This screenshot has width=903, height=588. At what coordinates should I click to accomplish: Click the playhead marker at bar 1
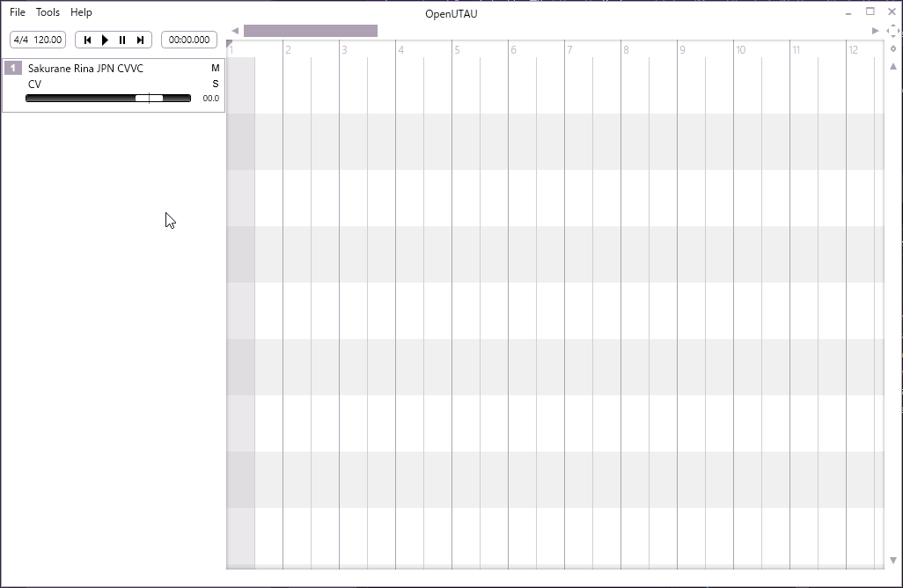click(x=229, y=44)
